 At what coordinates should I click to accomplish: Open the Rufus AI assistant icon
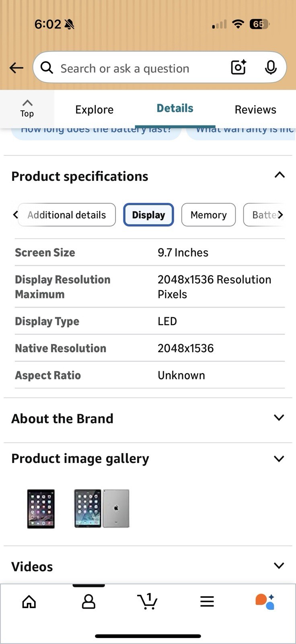click(265, 602)
